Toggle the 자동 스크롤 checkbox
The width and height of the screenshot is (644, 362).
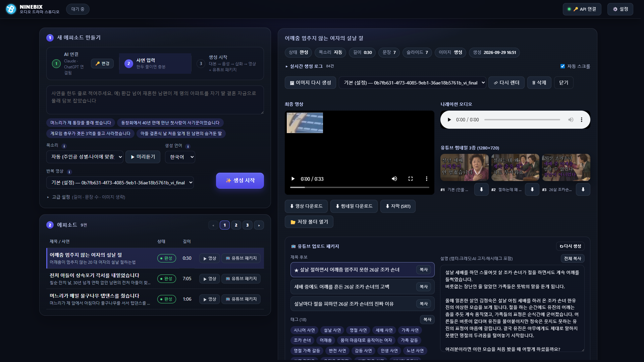[x=562, y=66]
